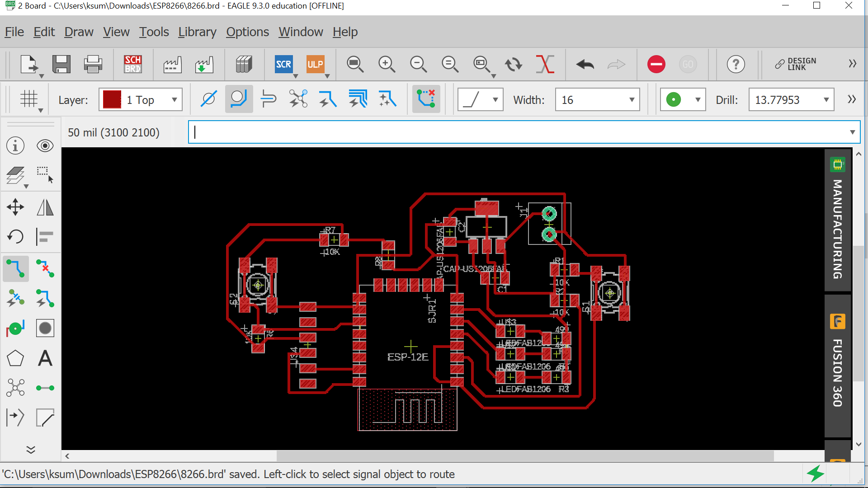The width and height of the screenshot is (868, 488).
Task: Switch to schematic with SCH/BRD icon
Action: click(x=132, y=64)
